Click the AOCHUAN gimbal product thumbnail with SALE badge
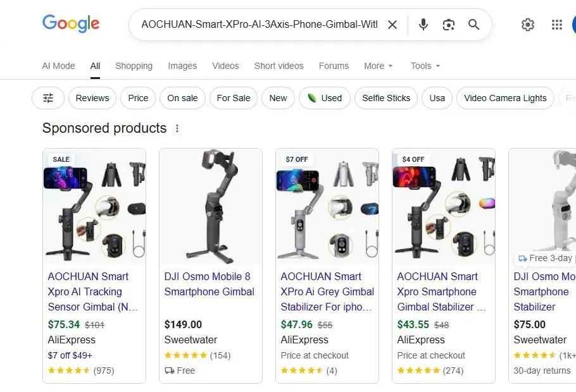 (94, 205)
